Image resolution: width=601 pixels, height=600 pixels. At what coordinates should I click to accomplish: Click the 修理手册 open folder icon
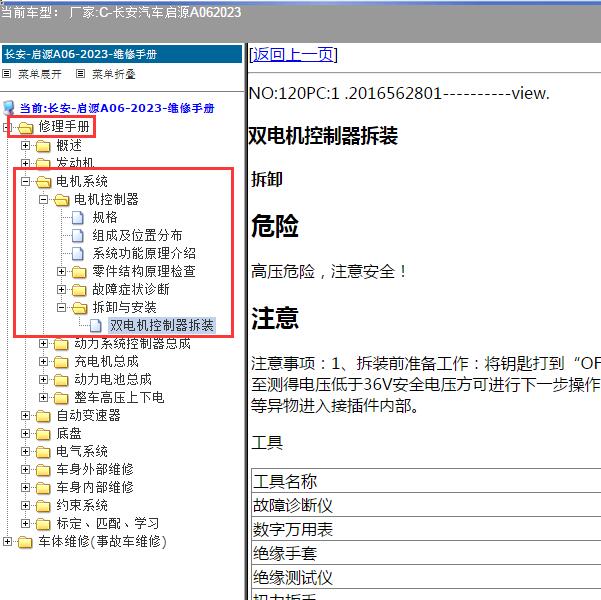coord(25,127)
